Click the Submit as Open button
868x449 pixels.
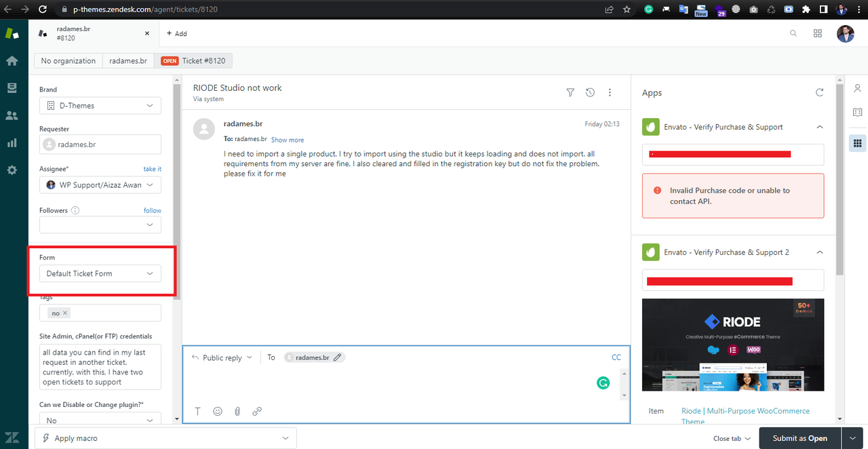pyautogui.click(x=800, y=438)
